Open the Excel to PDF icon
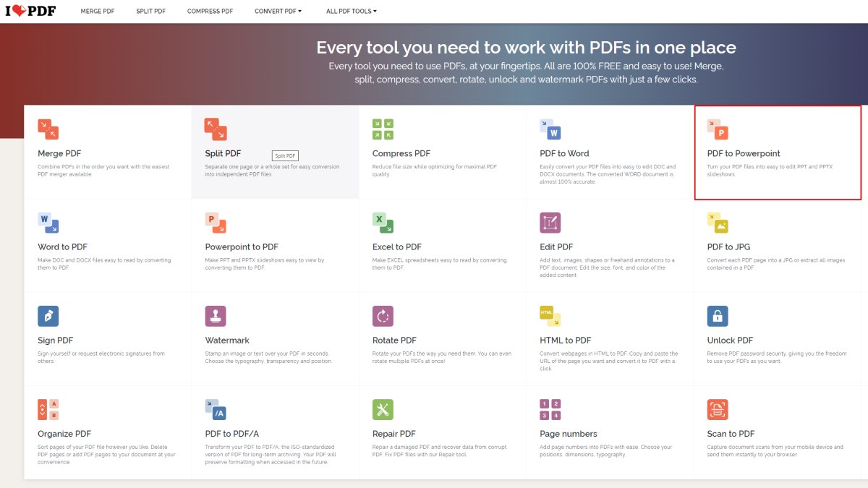 coord(383,223)
